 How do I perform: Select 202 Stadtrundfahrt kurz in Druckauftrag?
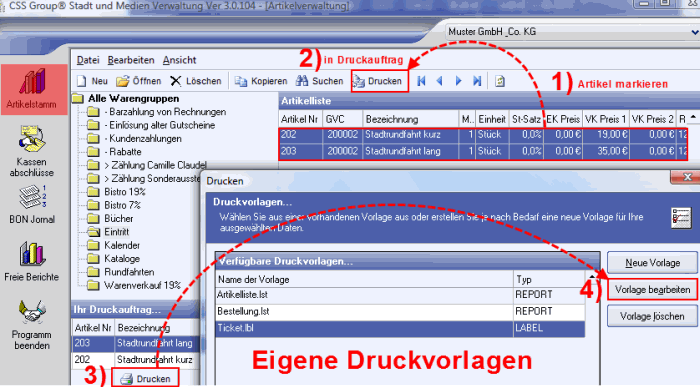pyautogui.click(x=135, y=360)
